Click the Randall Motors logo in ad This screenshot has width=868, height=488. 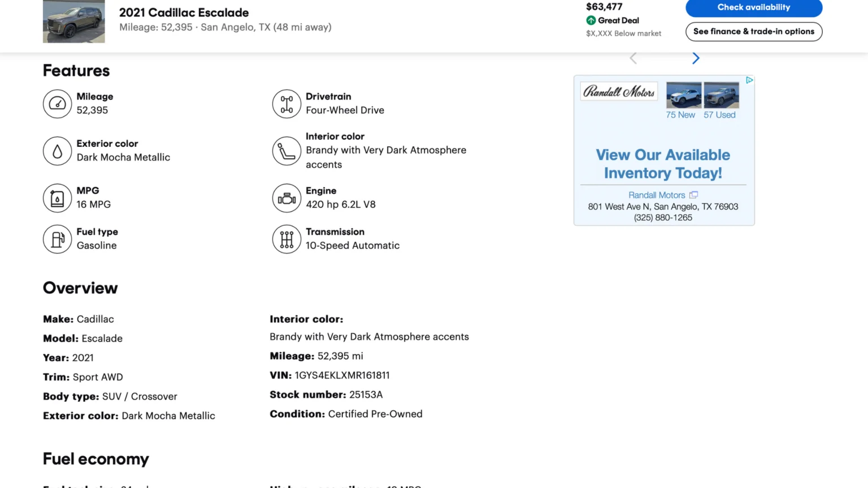tap(619, 91)
